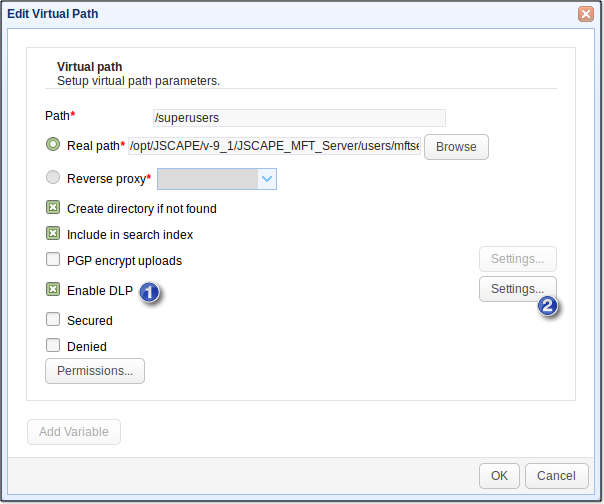Click the blue number 1 callout marker
Screen dimensions: 604x504
(x=149, y=292)
